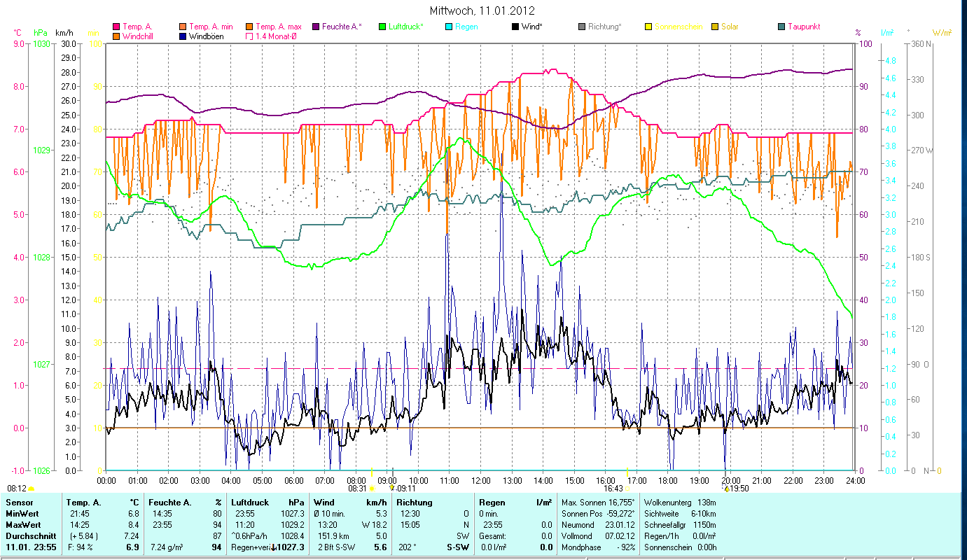Click the teal Taupunkt legend square

pos(781,27)
